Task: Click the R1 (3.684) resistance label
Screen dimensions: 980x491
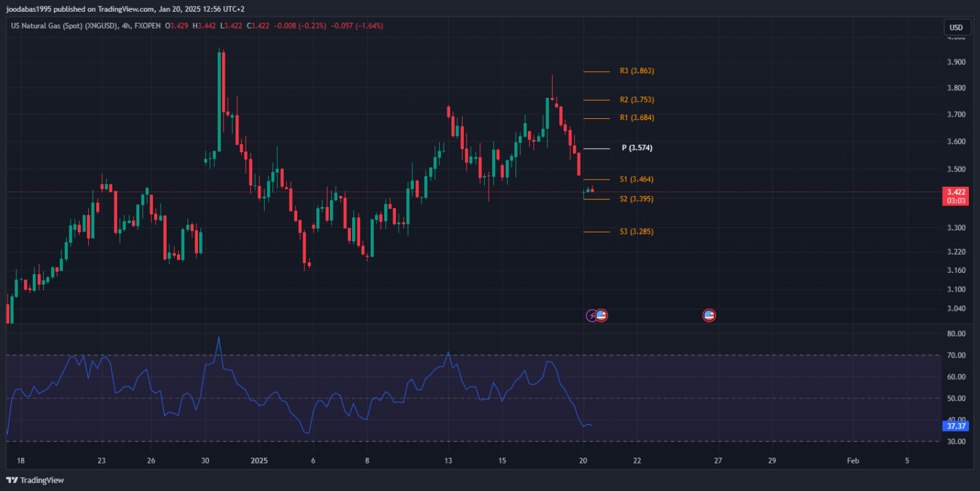Action: (636, 118)
